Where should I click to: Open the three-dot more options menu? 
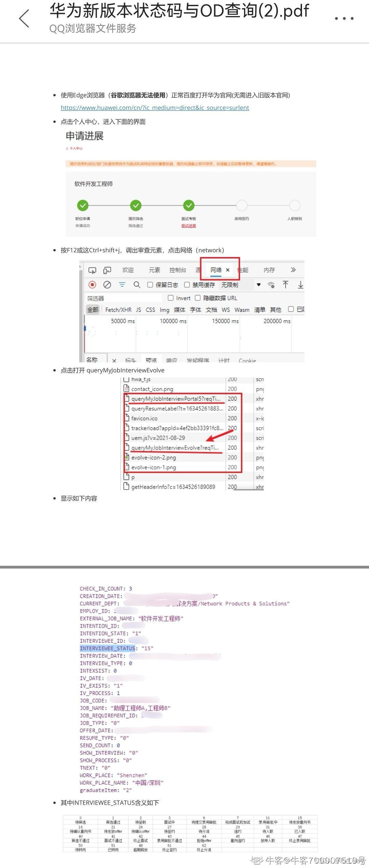point(344,18)
